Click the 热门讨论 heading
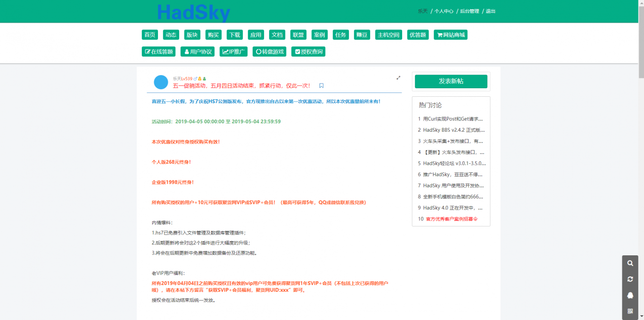 coord(430,105)
